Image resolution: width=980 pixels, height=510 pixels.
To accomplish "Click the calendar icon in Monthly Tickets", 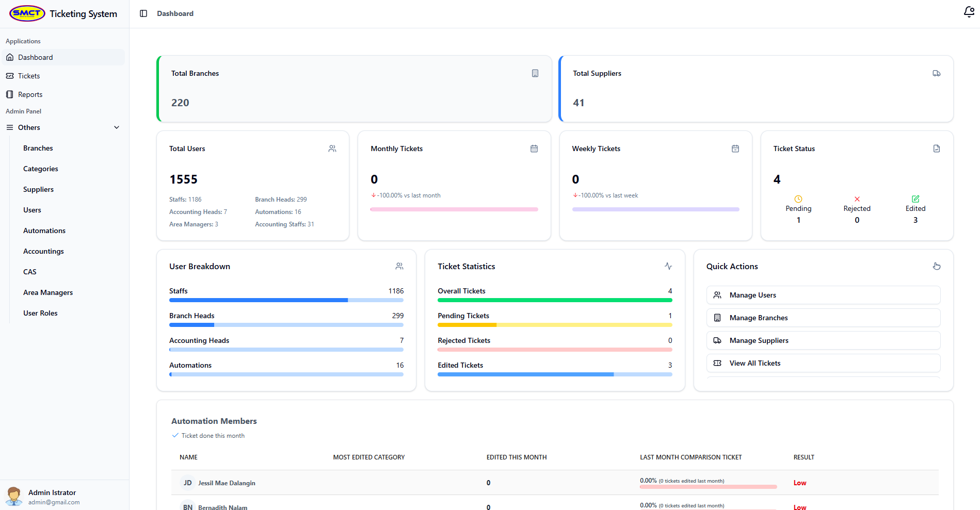I will [x=534, y=149].
